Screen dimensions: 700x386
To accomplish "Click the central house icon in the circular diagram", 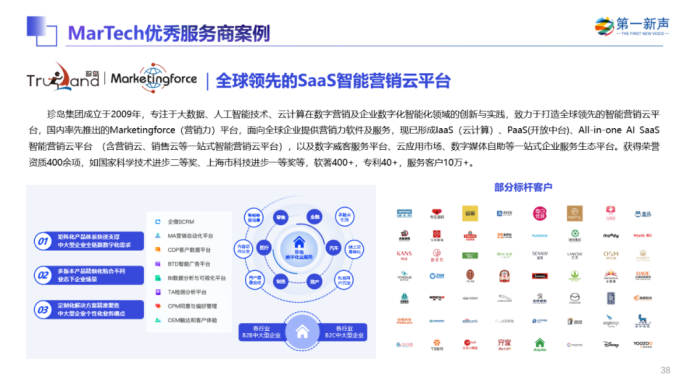I will point(299,243).
